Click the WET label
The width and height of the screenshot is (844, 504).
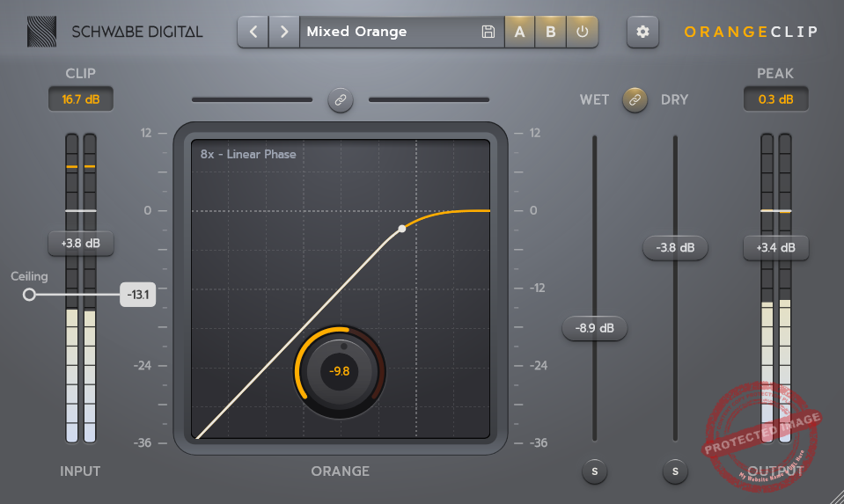pyautogui.click(x=594, y=99)
